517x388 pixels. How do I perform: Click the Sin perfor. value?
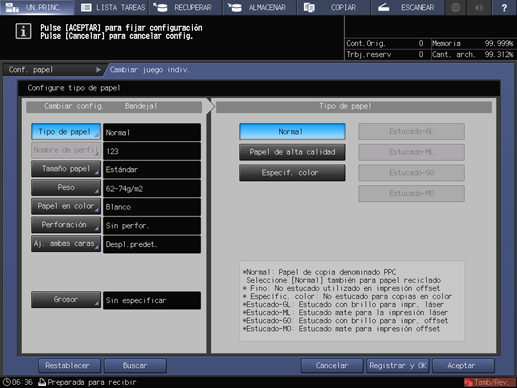[x=152, y=226]
